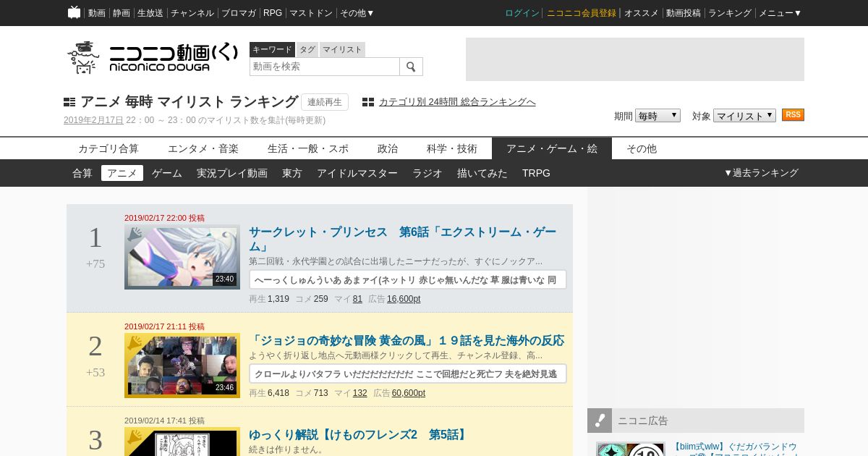Expand the その他▼ menu in top bar
868x456 pixels.
(x=357, y=13)
